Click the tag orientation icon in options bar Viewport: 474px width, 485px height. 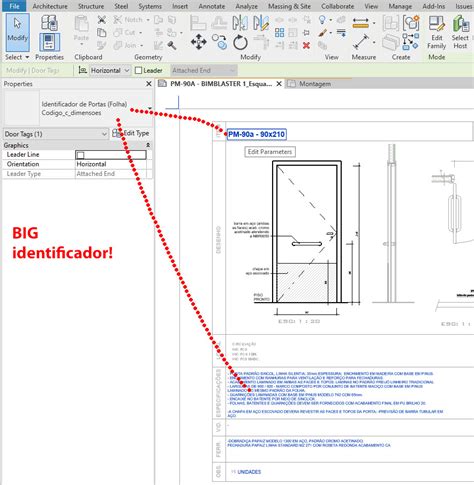pyautogui.click(x=82, y=70)
